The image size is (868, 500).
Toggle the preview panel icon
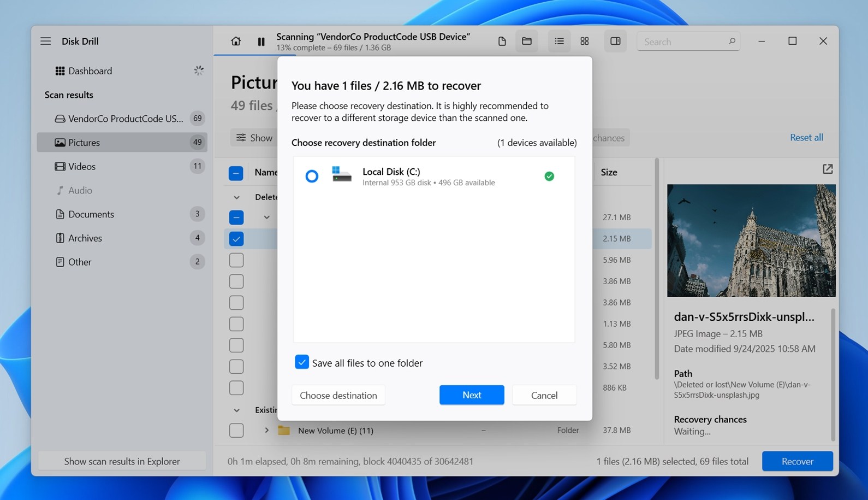[615, 42]
